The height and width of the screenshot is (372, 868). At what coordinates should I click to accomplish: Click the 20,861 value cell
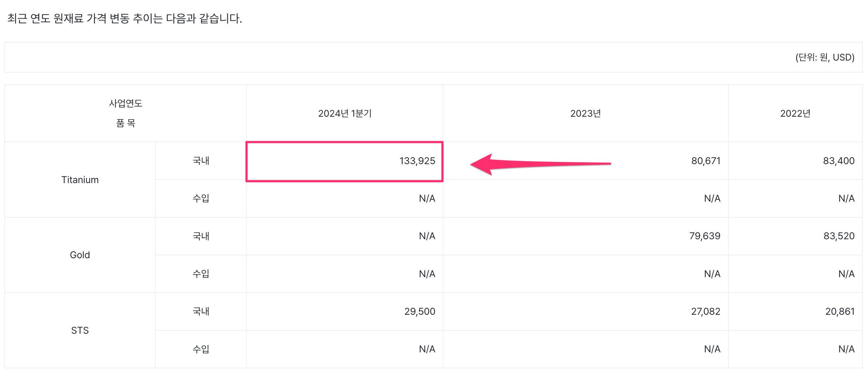coord(840,311)
